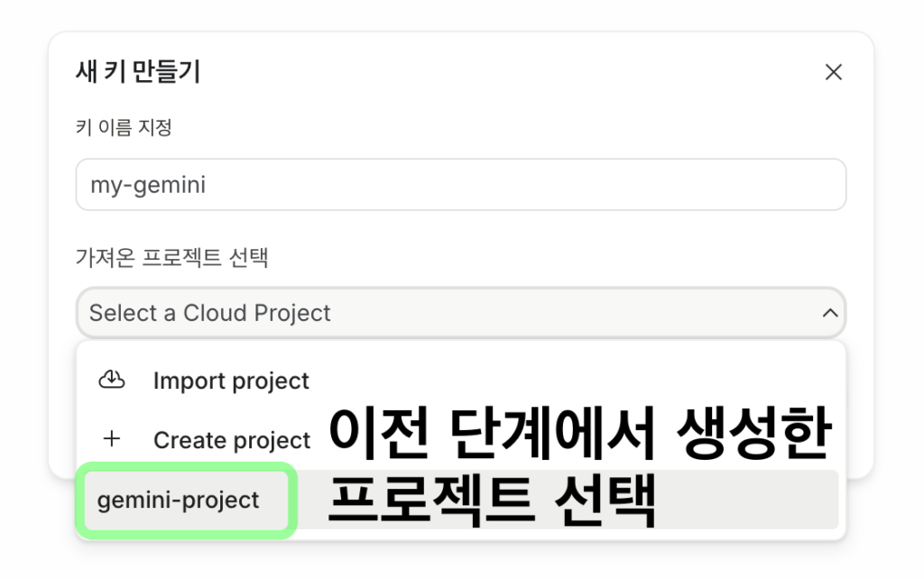Choose the Create project option
Screen dimensions: 924x579
point(232,440)
